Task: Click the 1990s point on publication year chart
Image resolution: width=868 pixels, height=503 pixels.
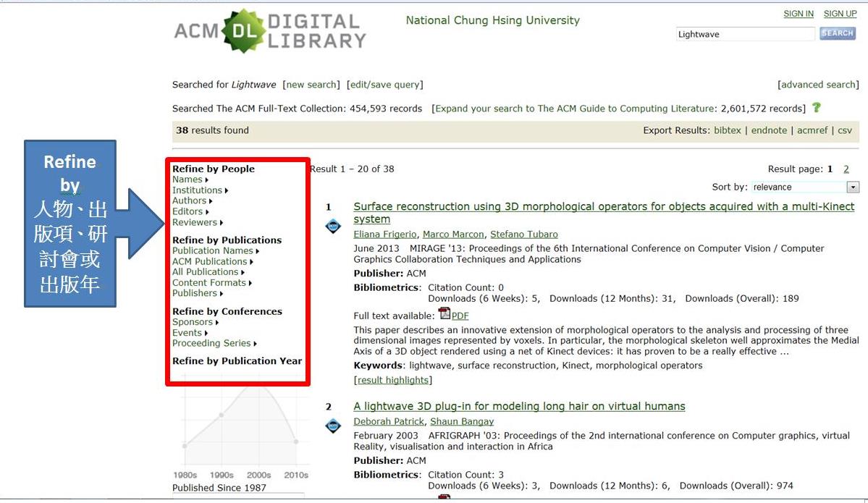Action: tap(221, 415)
